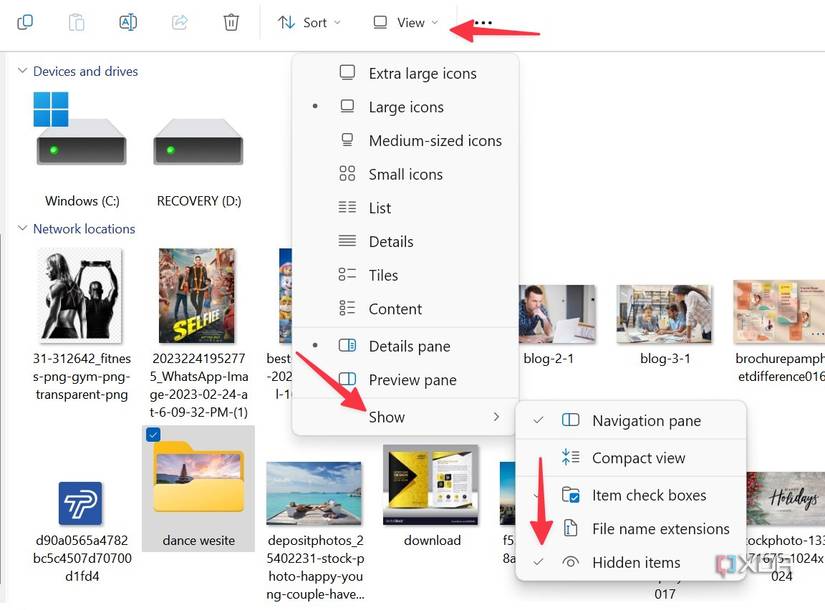
Task: Switch to Details view
Action: tap(391, 241)
